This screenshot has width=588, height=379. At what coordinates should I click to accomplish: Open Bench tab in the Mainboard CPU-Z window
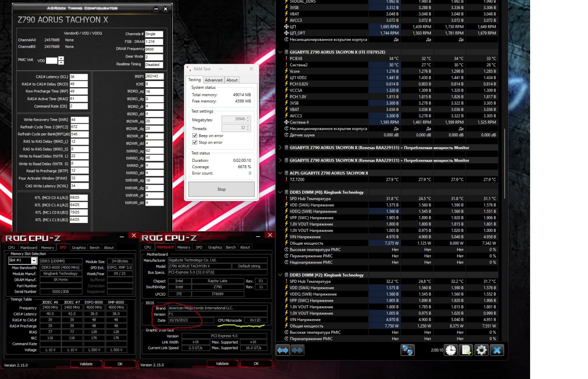click(231, 247)
